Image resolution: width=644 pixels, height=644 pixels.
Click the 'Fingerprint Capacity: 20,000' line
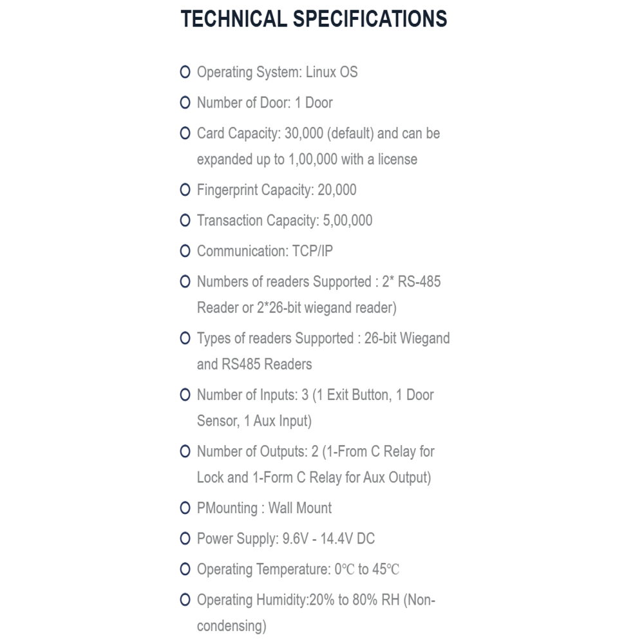pyautogui.click(x=276, y=190)
